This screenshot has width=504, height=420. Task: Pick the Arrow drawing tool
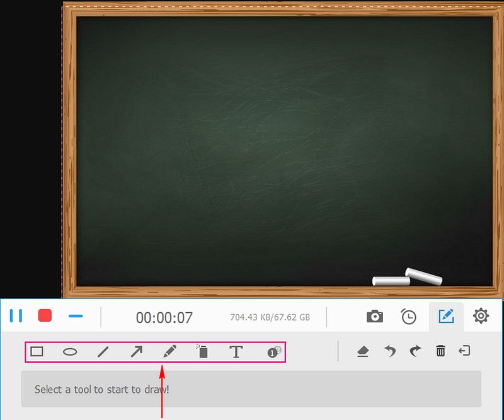point(136,351)
